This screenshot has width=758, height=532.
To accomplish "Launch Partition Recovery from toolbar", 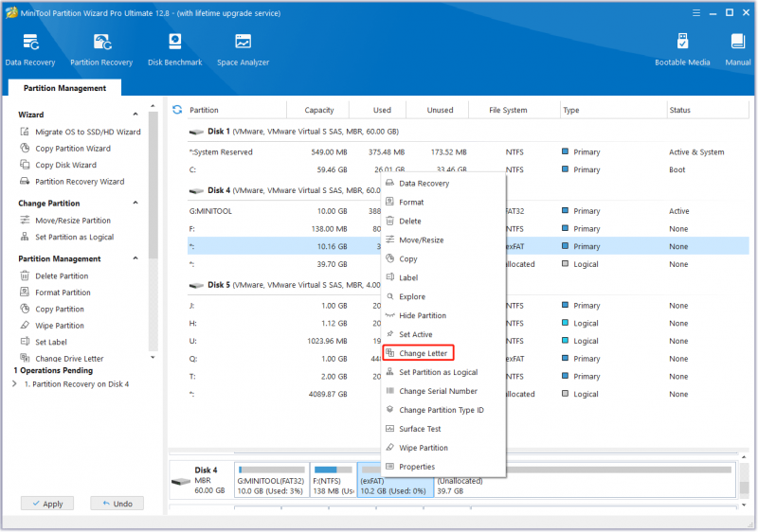I will 101,49.
